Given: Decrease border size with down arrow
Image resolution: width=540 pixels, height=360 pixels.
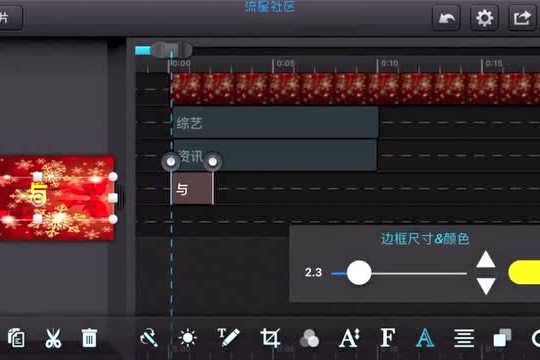Looking at the screenshot, I should [486, 286].
